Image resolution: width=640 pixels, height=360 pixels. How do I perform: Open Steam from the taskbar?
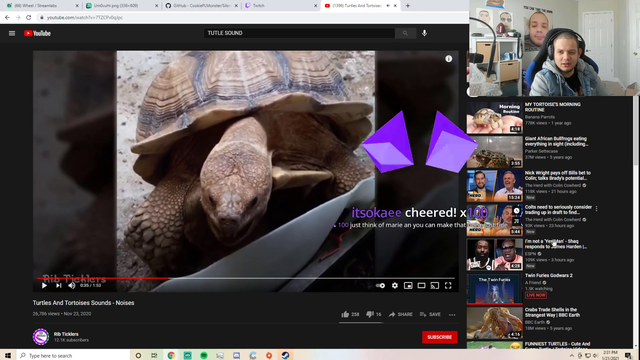(285, 356)
